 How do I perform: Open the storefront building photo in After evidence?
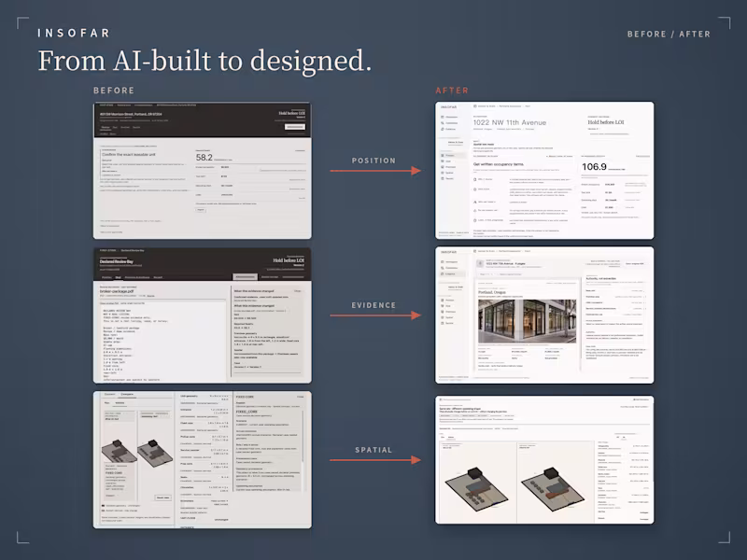pyautogui.click(x=527, y=321)
